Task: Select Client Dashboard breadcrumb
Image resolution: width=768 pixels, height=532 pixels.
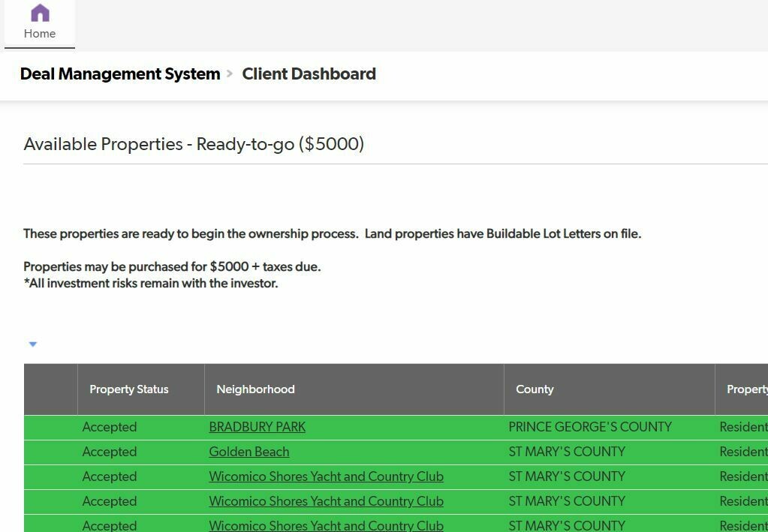Action: [309, 74]
